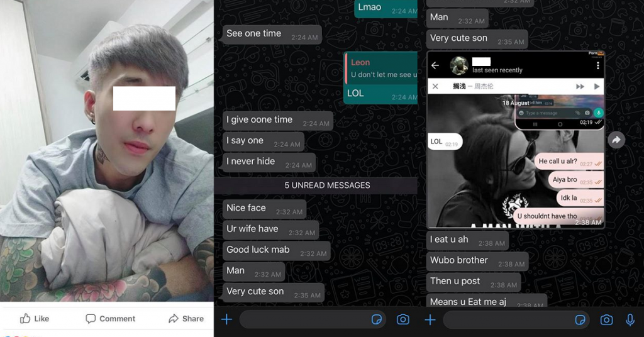
Task: Select the 'Then u post' message
Action: coord(474,283)
